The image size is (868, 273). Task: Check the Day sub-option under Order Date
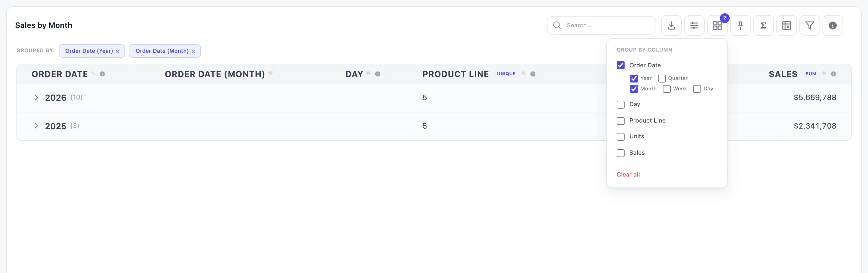697,89
